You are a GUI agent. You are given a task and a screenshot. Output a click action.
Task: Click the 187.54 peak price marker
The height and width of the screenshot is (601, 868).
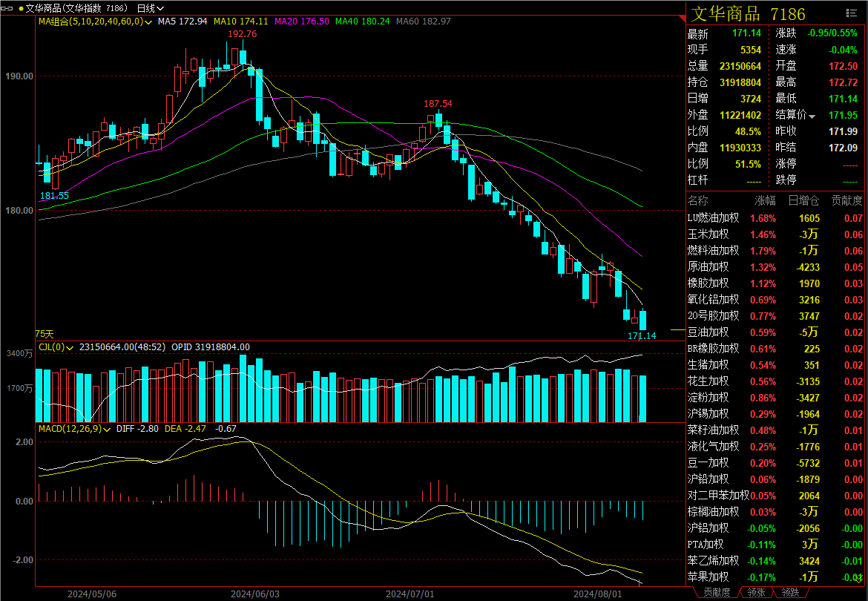[438, 104]
